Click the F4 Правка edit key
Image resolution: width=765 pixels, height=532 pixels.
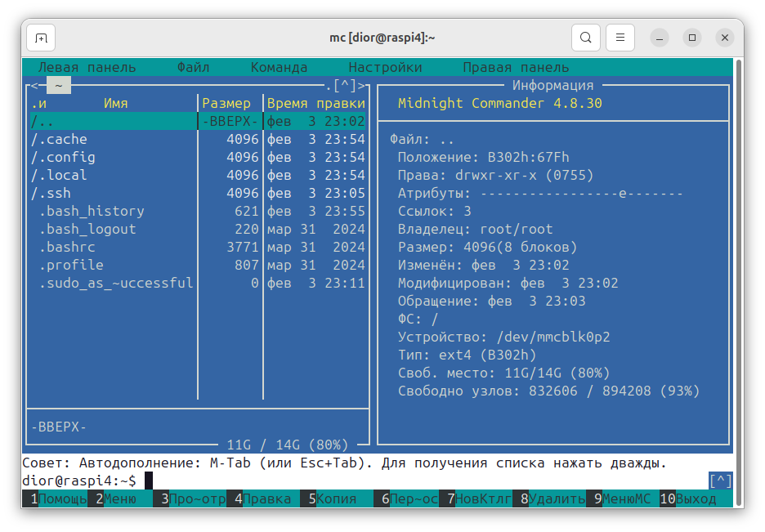pos(262,498)
